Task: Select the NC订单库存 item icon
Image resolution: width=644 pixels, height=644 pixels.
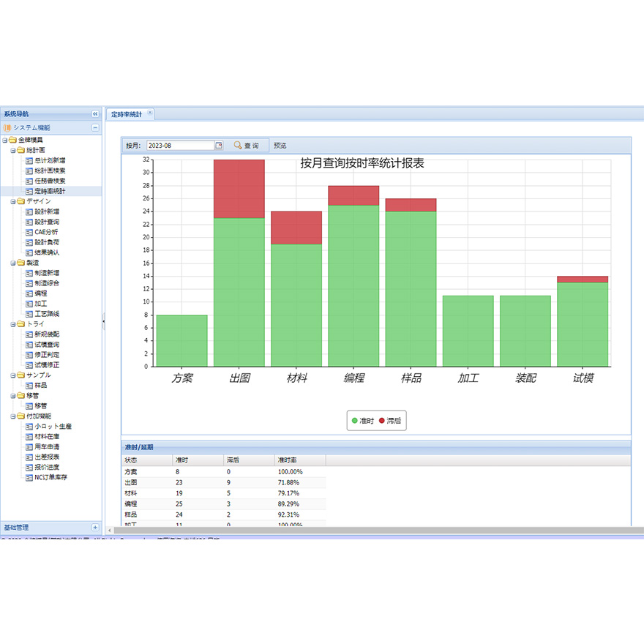Action: (29, 477)
